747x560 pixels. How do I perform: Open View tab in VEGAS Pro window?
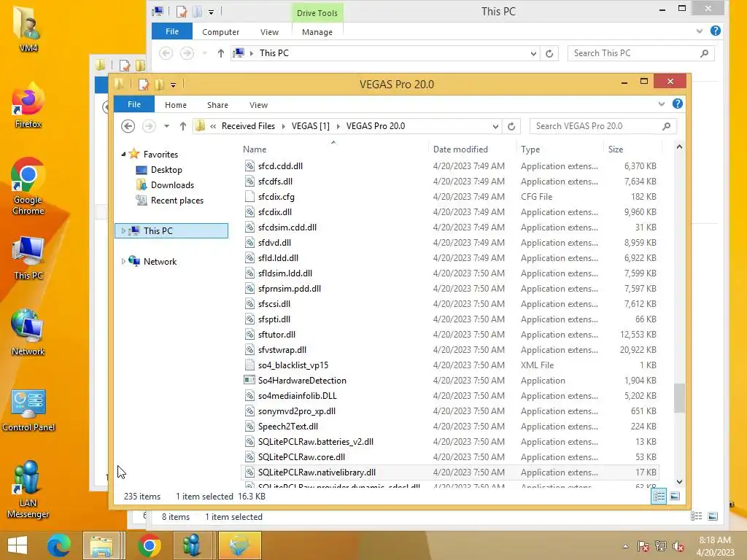pyautogui.click(x=258, y=105)
